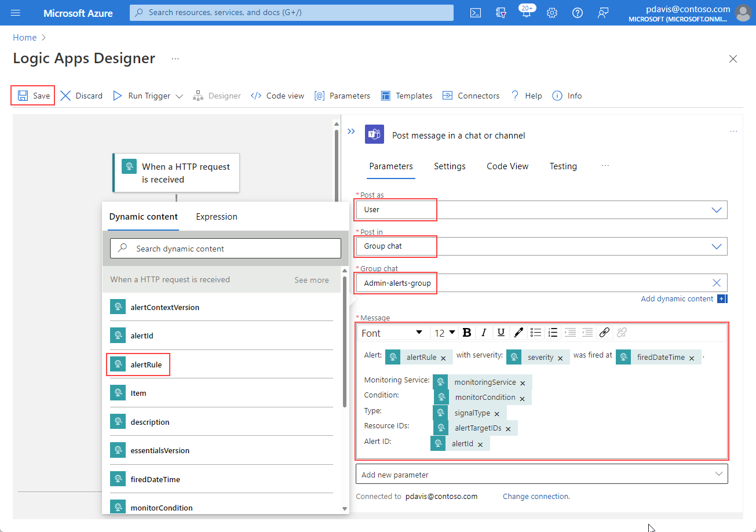Viewport: 756px width, 532px height.
Task: Clear the Group chat field value
Action: pyautogui.click(x=717, y=283)
